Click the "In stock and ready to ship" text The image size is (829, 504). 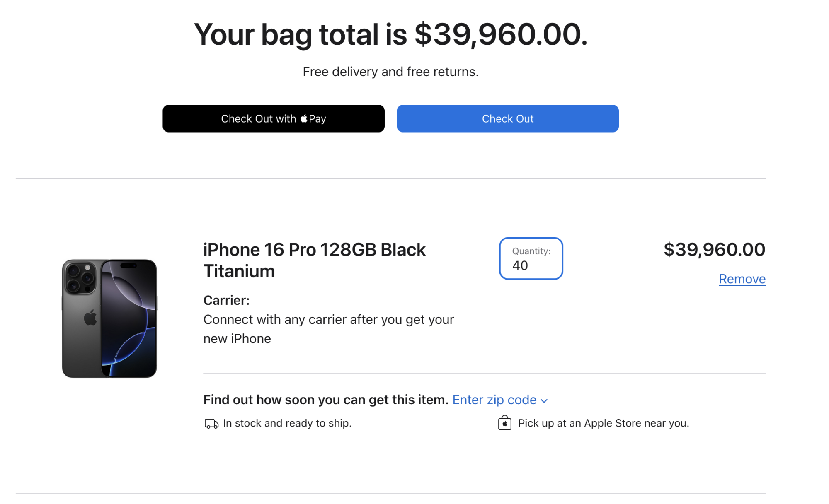[287, 423]
